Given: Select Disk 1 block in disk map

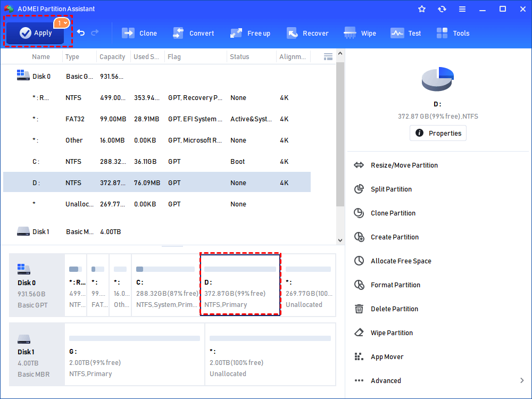Looking at the screenshot, I should (x=37, y=354).
